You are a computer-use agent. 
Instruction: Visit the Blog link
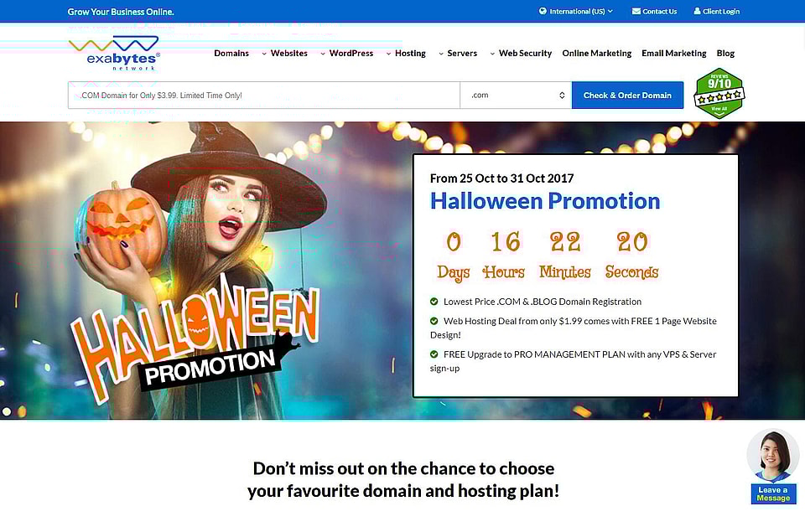(725, 54)
